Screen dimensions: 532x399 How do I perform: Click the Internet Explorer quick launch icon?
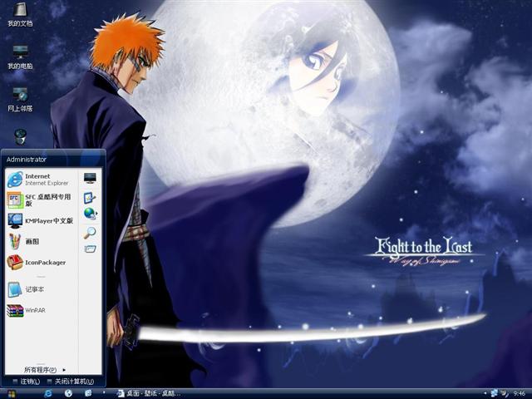(x=48, y=393)
